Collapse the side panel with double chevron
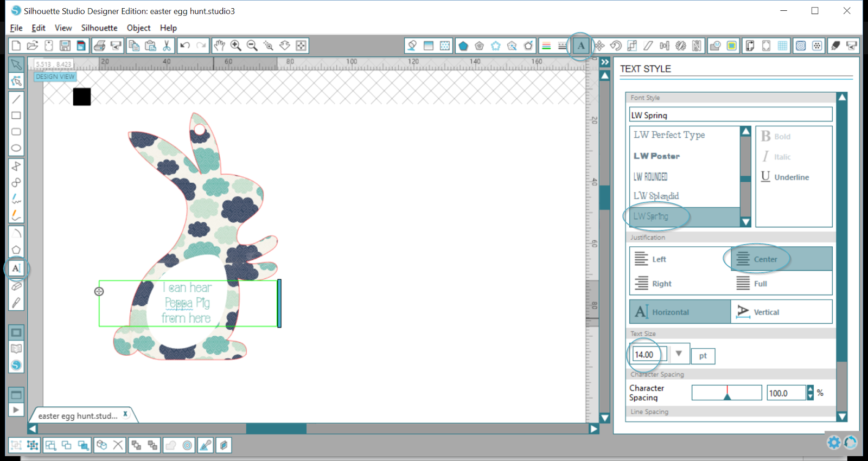868x461 pixels. pyautogui.click(x=605, y=62)
